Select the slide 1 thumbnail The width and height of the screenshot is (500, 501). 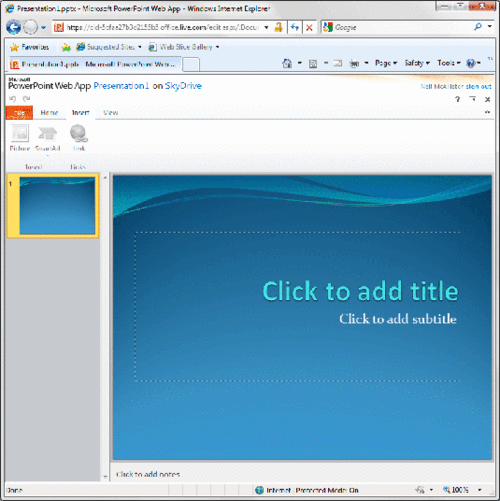[x=53, y=206]
